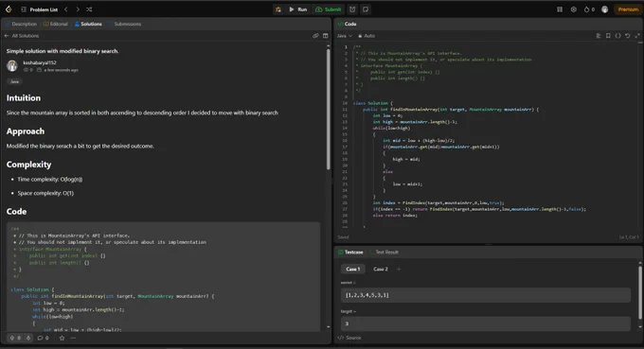Click the Java tag on the solution
The image size is (644, 349).
(14, 81)
